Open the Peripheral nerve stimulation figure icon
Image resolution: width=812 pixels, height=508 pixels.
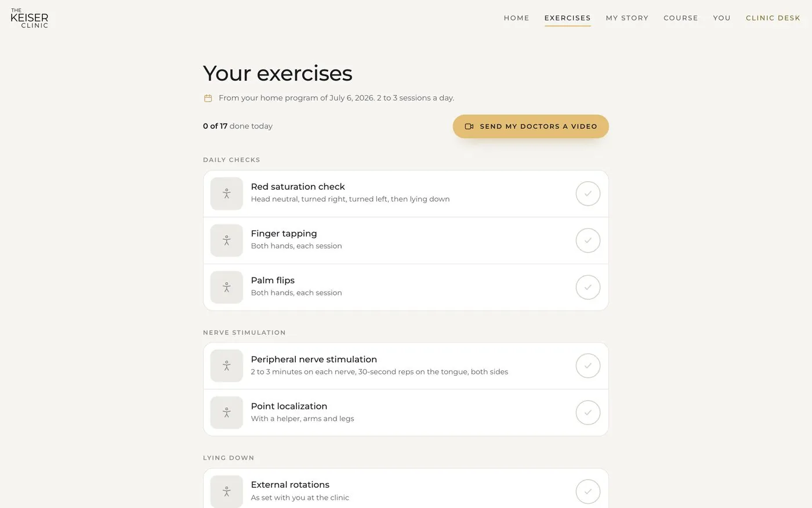click(226, 366)
